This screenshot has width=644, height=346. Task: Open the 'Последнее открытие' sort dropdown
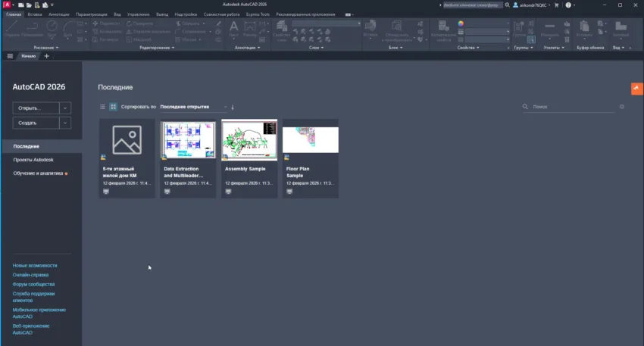click(x=193, y=107)
